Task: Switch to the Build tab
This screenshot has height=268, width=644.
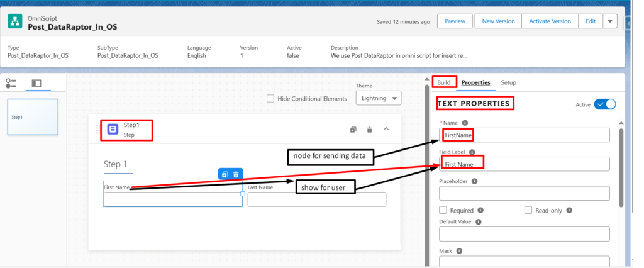Action: 444,82
